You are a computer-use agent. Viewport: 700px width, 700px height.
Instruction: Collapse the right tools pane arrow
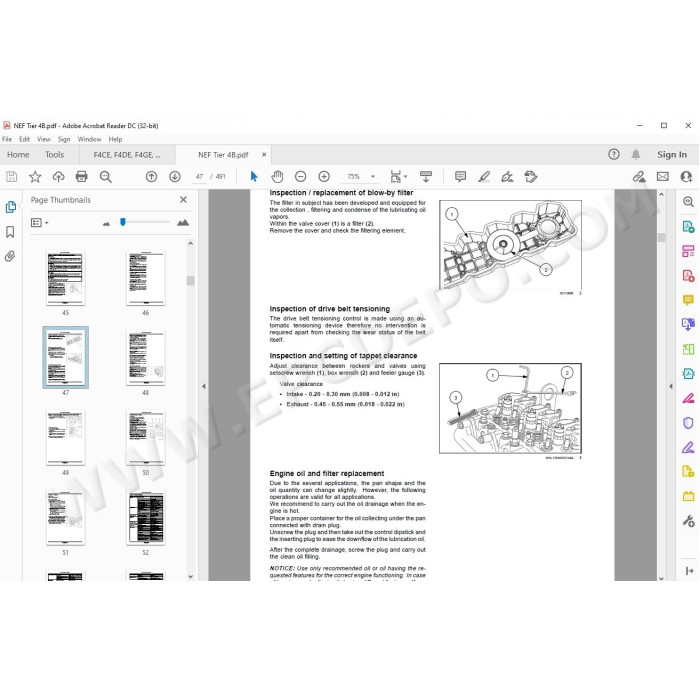coord(671,386)
